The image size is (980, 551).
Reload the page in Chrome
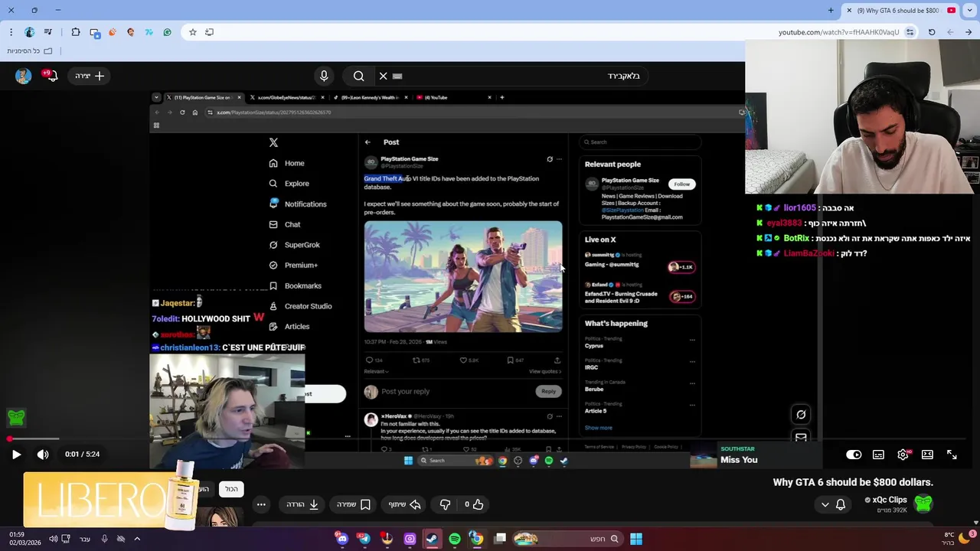[x=932, y=32]
